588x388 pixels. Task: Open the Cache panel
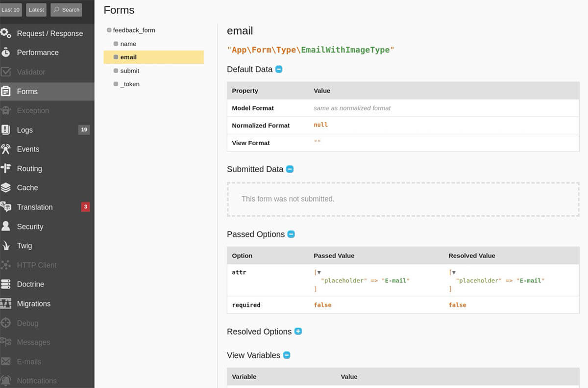(27, 188)
